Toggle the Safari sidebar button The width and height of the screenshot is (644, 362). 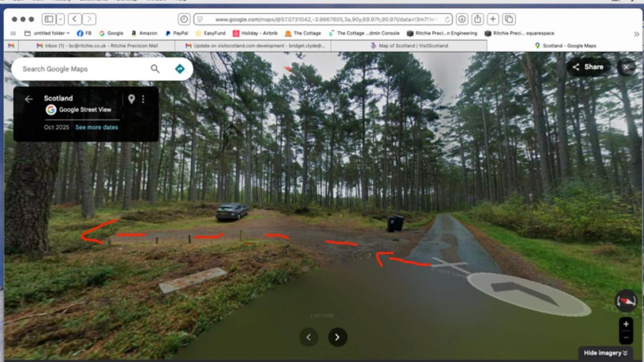pos(48,19)
